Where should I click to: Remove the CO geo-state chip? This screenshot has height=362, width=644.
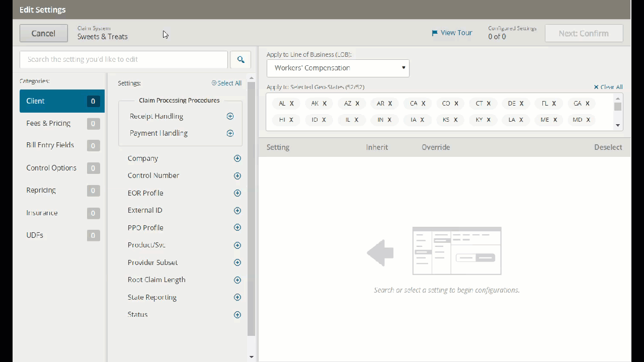(456, 104)
